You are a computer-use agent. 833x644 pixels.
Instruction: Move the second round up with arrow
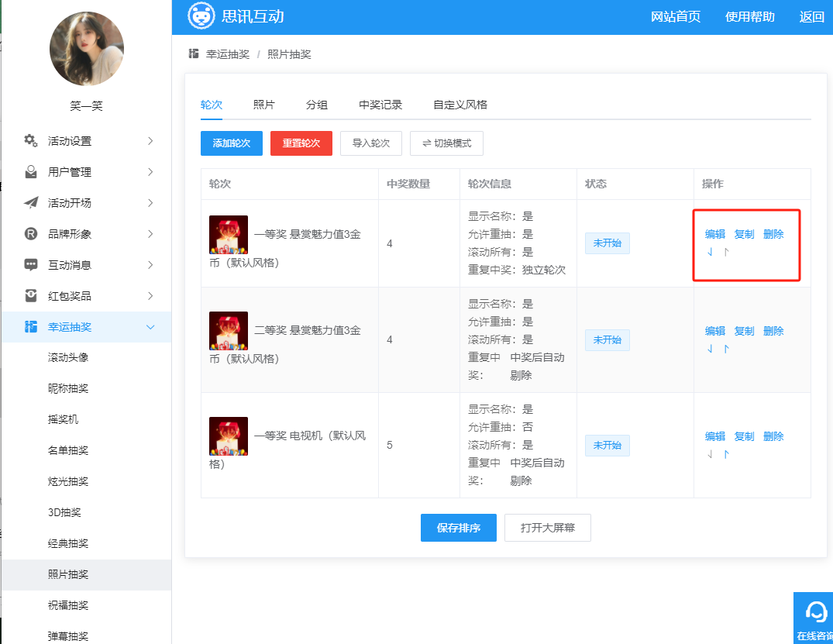726,349
